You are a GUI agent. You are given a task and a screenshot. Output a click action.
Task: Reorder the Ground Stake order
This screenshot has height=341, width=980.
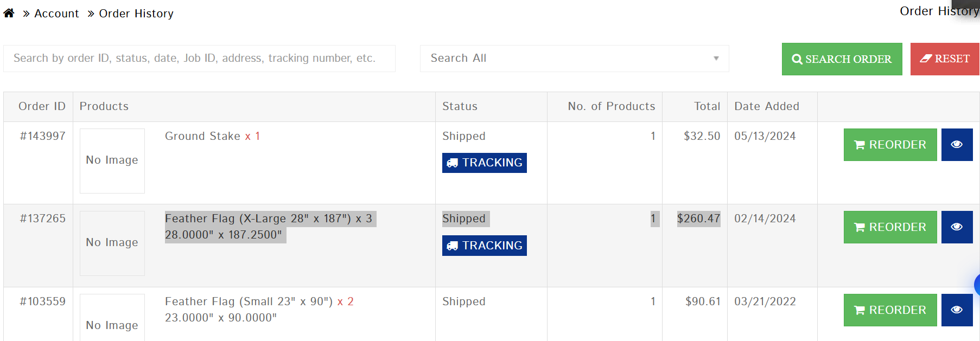coord(890,145)
